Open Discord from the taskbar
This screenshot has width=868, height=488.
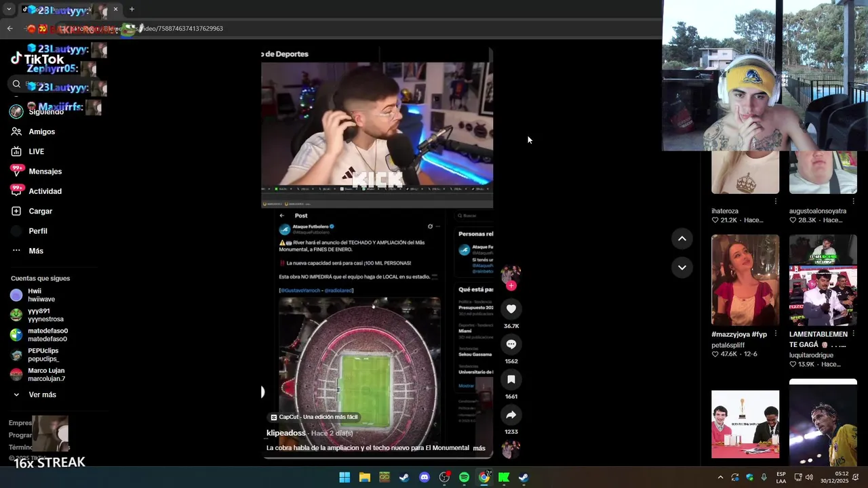click(x=425, y=477)
